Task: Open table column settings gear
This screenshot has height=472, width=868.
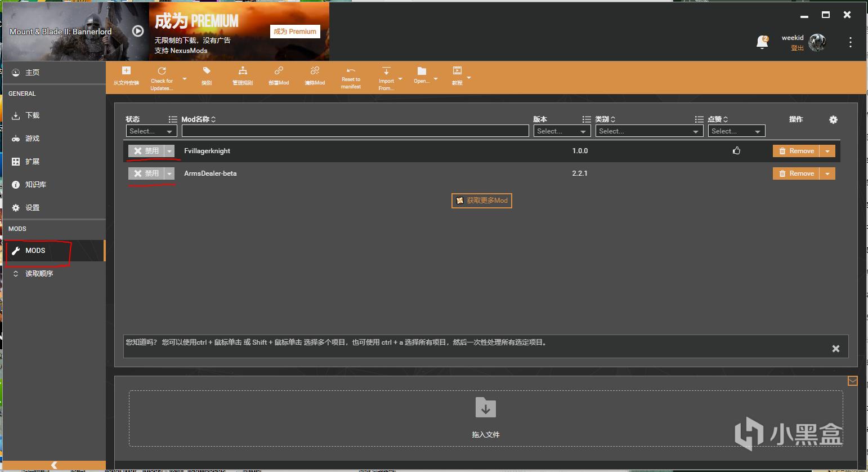Action: point(833,119)
